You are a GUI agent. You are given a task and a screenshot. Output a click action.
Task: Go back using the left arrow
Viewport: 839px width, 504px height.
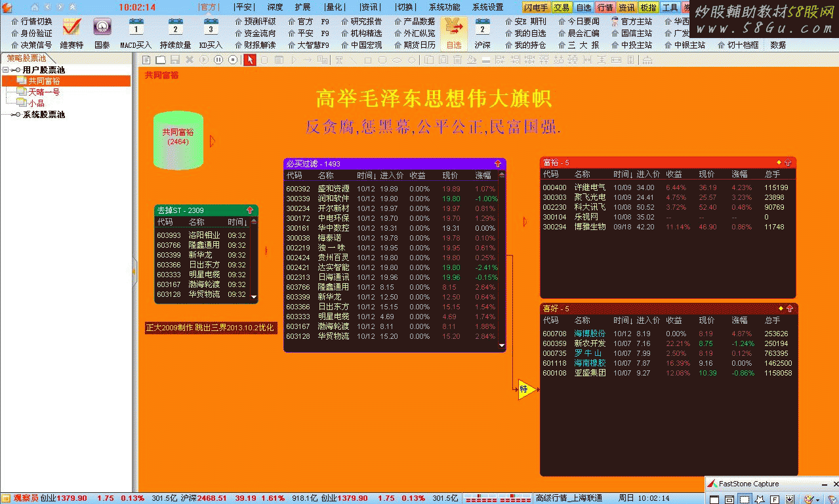(47, 7)
